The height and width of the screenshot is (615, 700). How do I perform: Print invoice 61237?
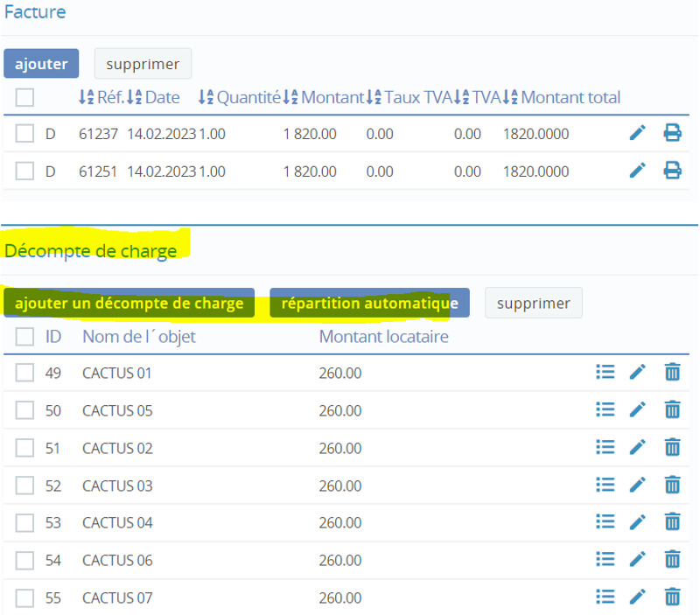[x=672, y=134]
